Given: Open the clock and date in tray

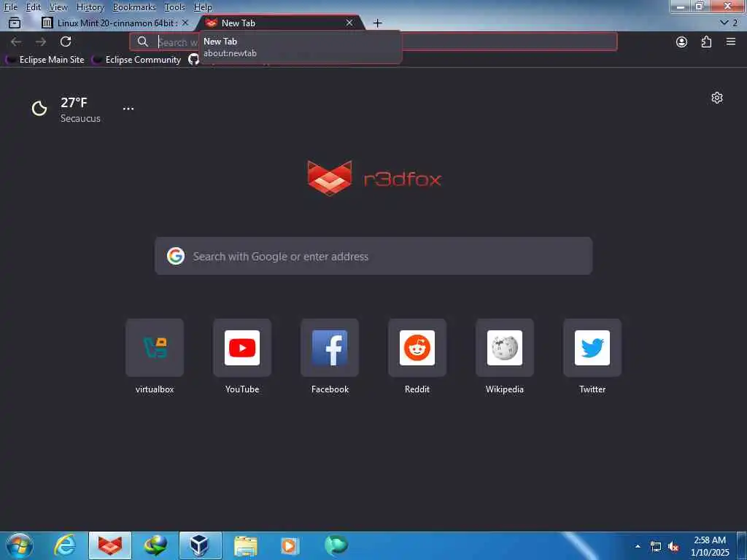Looking at the screenshot, I should [x=710, y=546].
